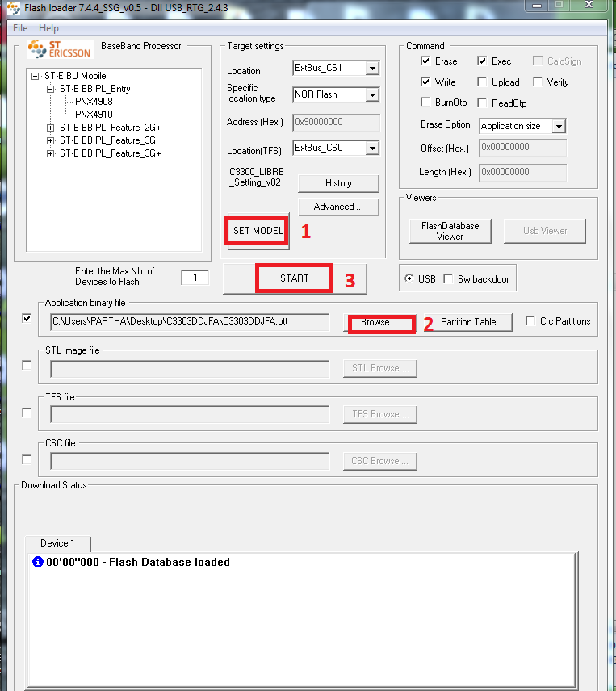The height and width of the screenshot is (691, 616).
Task: Enable the Crc Partitions checkbox
Action: 530,320
